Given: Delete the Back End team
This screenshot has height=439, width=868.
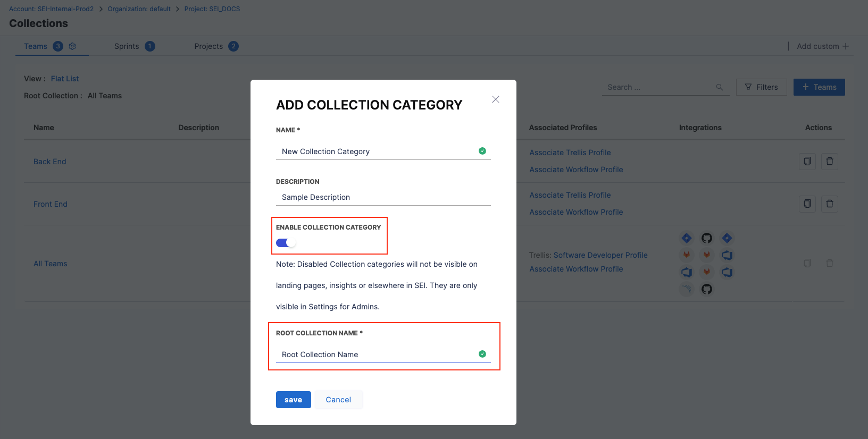Looking at the screenshot, I should [829, 162].
